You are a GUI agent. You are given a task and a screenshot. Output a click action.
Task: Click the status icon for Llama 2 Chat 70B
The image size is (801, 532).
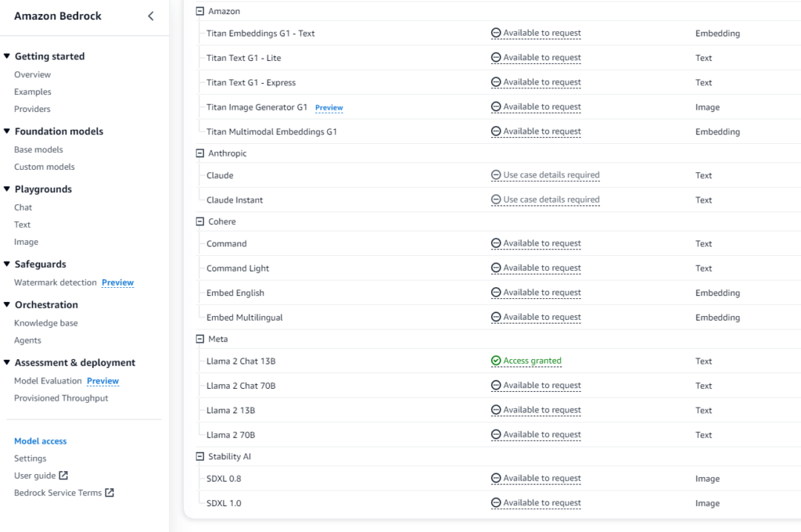pyautogui.click(x=495, y=386)
